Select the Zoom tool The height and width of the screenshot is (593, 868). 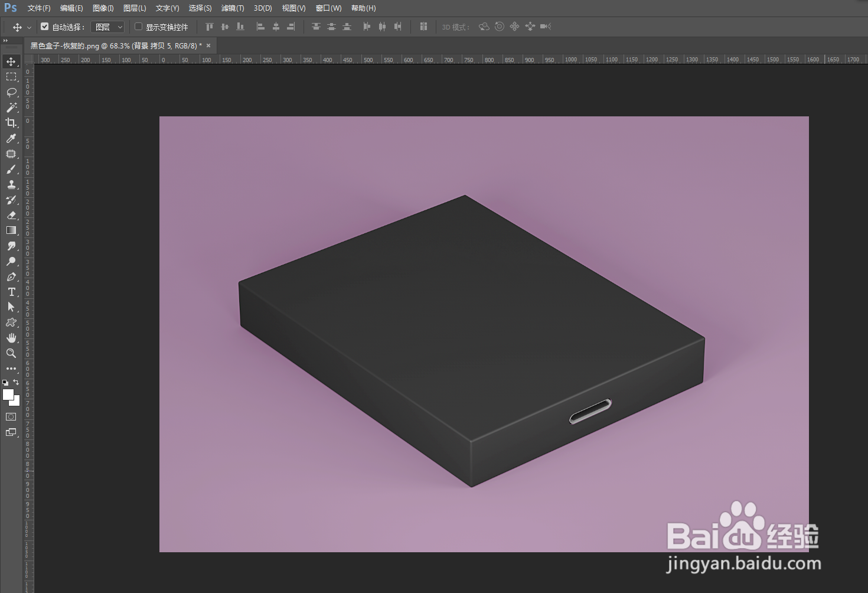click(x=11, y=353)
